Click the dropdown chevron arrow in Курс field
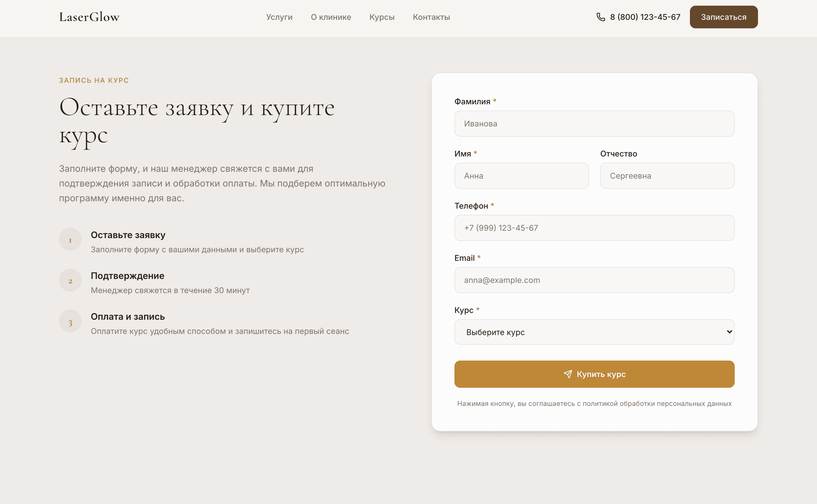The image size is (817, 504). coord(729,332)
